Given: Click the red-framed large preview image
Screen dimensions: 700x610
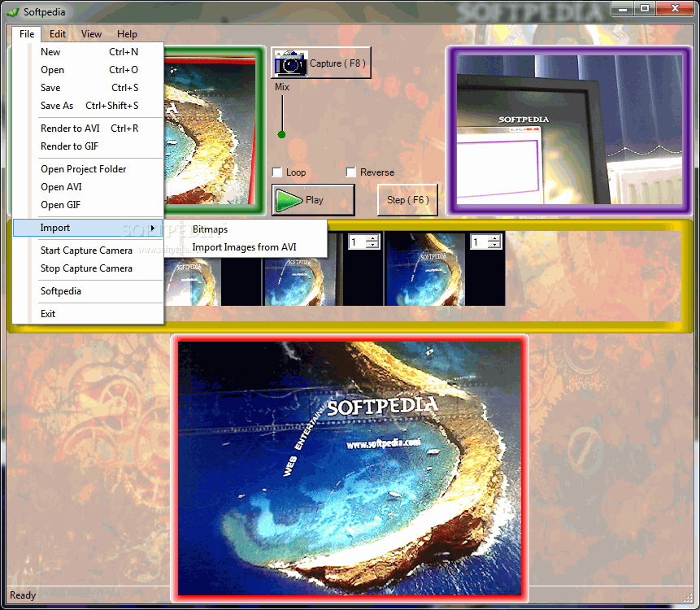Looking at the screenshot, I should [x=350, y=468].
